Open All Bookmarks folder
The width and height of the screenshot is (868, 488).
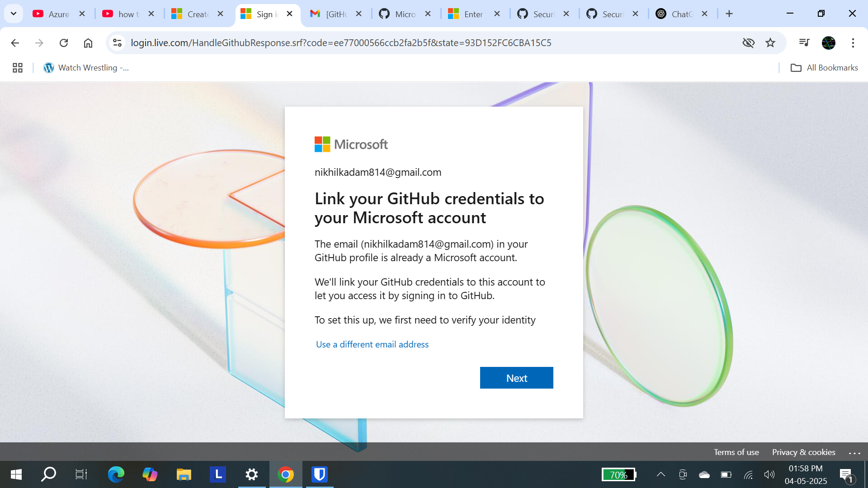click(x=824, y=68)
